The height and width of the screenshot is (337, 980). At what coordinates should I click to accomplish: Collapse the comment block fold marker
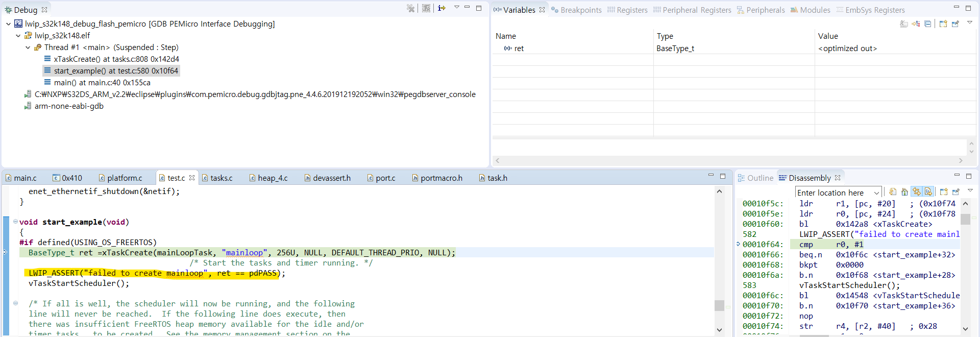tap(15, 303)
